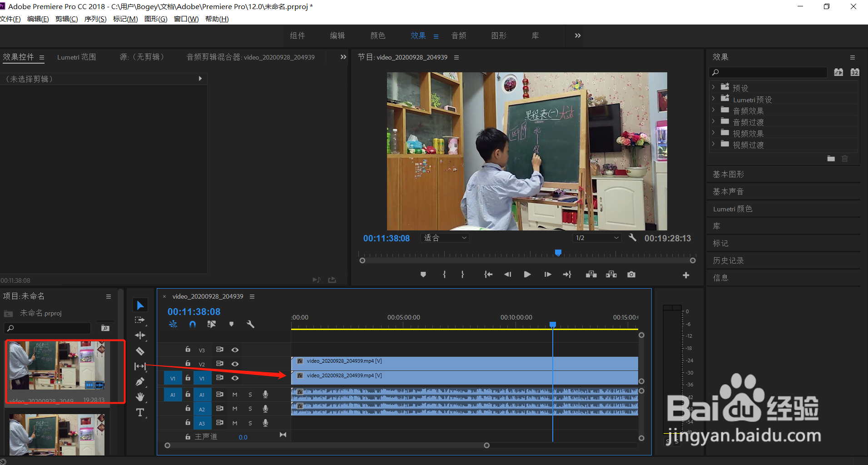Click the Mark Out button
This screenshot has width=868, height=465.
[x=462, y=275]
